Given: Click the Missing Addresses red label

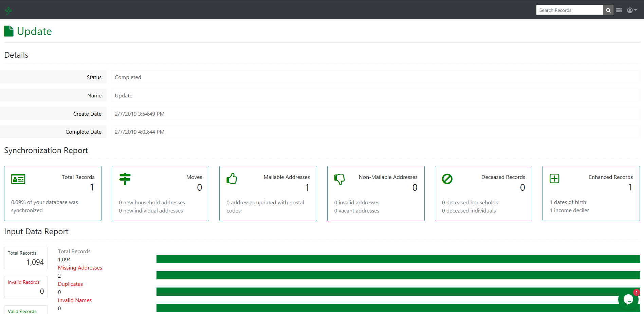Looking at the screenshot, I should point(80,267).
